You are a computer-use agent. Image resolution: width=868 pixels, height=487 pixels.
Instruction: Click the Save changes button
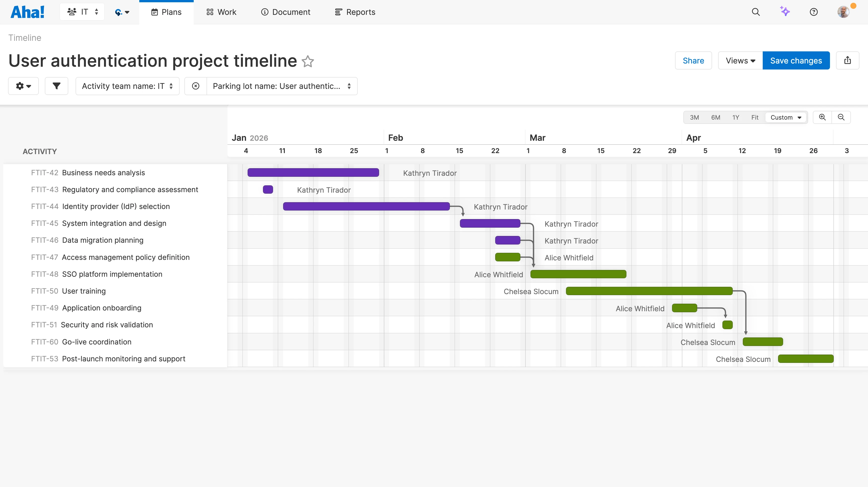pyautogui.click(x=796, y=60)
